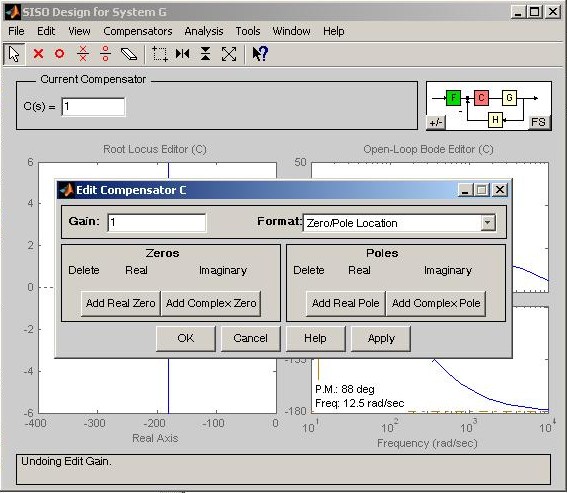Open the Tools menu
The height and width of the screenshot is (493, 567).
click(248, 31)
